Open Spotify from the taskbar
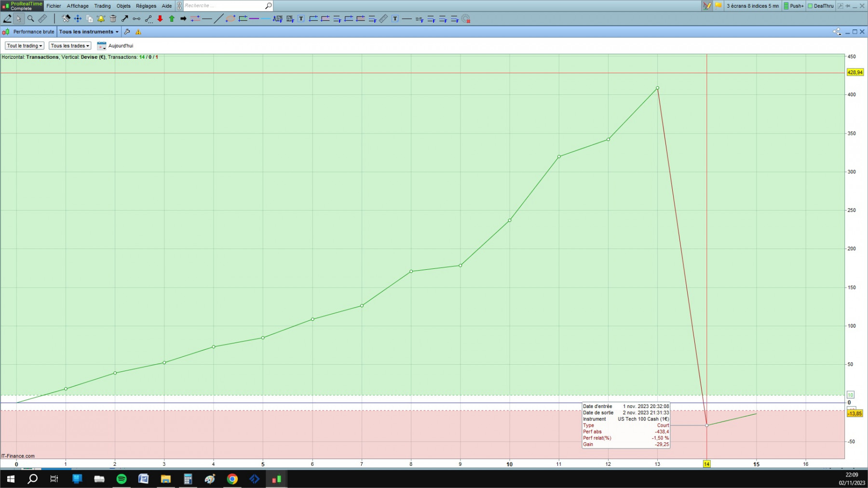 tap(122, 479)
